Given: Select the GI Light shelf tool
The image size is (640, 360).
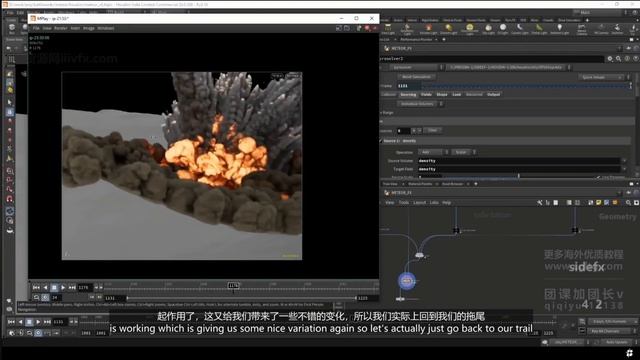Looking at the screenshot, I should point(503,29).
